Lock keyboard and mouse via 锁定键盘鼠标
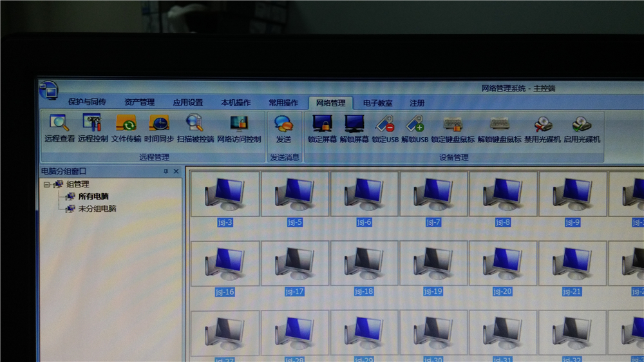Screen dimensions: 644x362 click(453, 128)
